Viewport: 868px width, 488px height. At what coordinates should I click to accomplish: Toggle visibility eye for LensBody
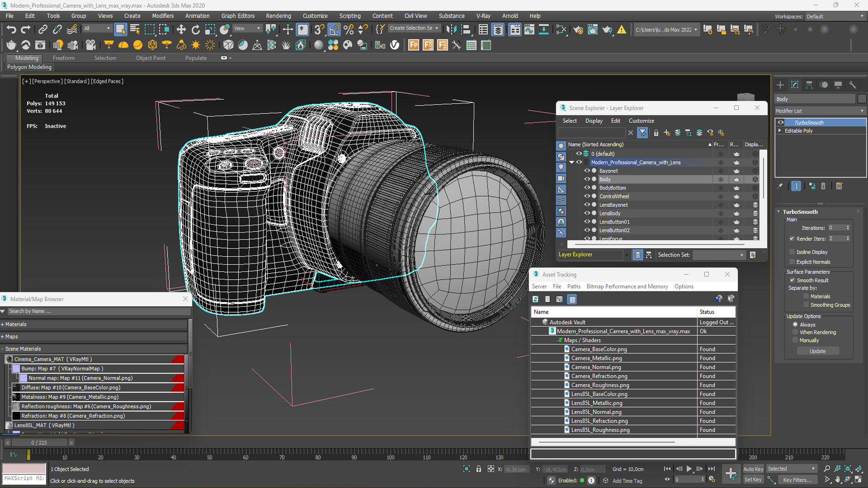click(x=587, y=213)
